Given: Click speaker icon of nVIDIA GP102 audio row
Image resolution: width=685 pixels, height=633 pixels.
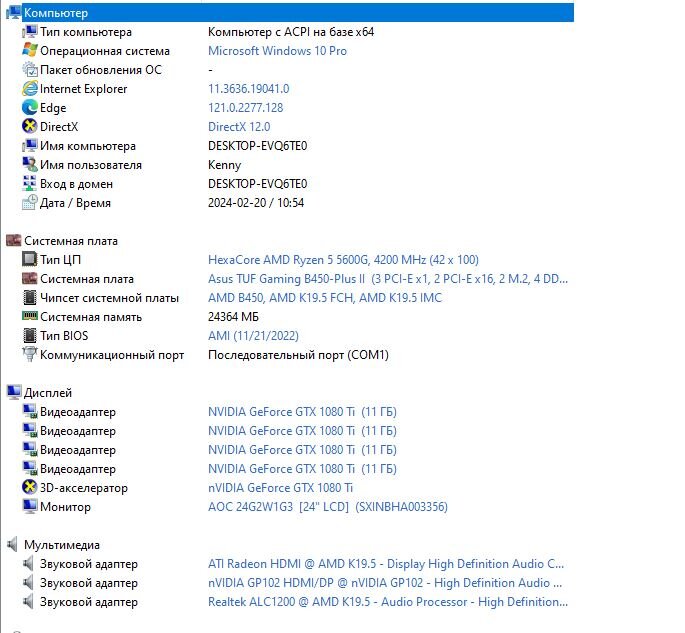Looking at the screenshot, I should pyautogui.click(x=29, y=583).
